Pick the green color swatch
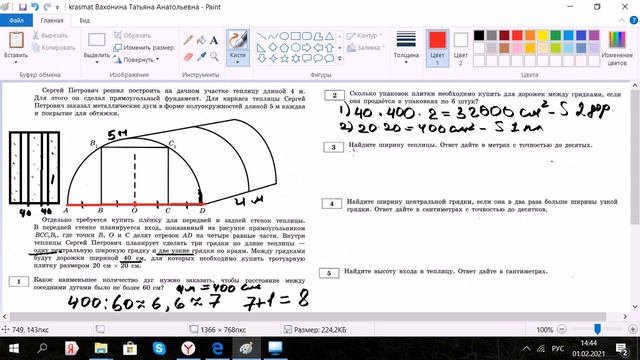This screenshot has width=640, height=360. pyautogui.click(x=556, y=36)
